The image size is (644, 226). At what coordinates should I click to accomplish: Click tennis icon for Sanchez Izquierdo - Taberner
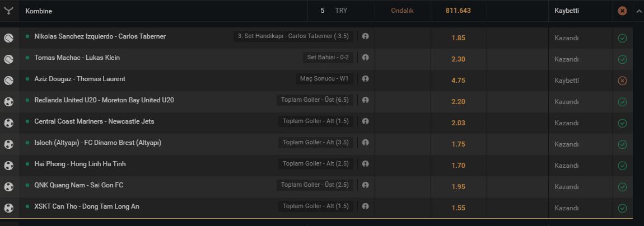pyautogui.click(x=8, y=38)
